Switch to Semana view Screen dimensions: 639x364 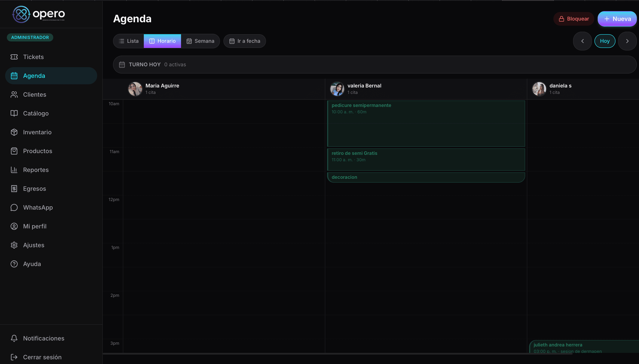200,41
